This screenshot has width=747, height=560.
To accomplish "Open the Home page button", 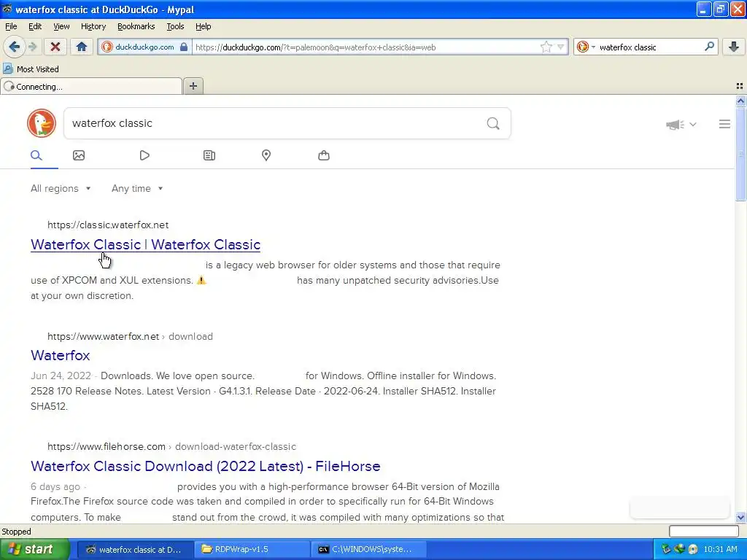I will pyautogui.click(x=82, y=47).
